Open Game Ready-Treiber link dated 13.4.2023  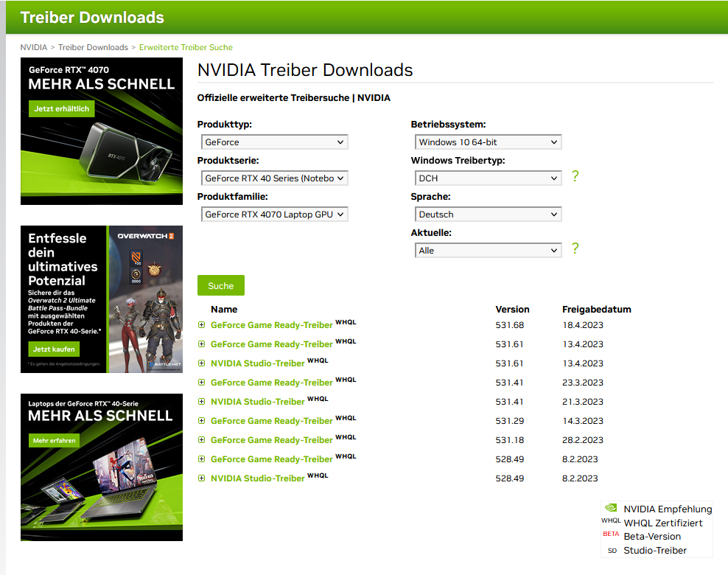click(x=272, y=344)
